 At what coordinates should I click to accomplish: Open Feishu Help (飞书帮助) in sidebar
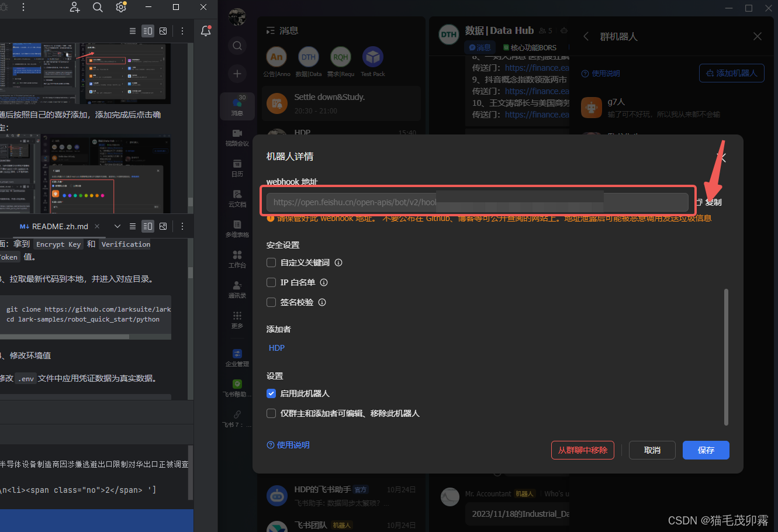pyautogui.click(x=237, y=388)
